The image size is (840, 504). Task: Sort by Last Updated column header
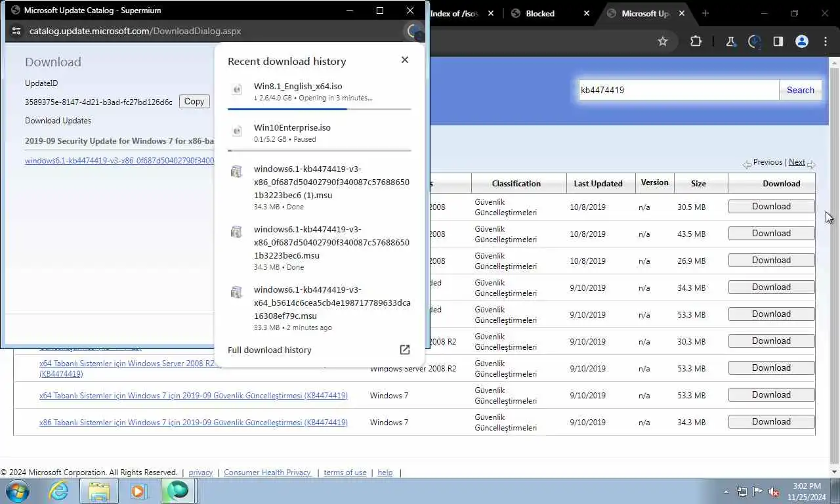pyautogui.click(x=598, y=183)
